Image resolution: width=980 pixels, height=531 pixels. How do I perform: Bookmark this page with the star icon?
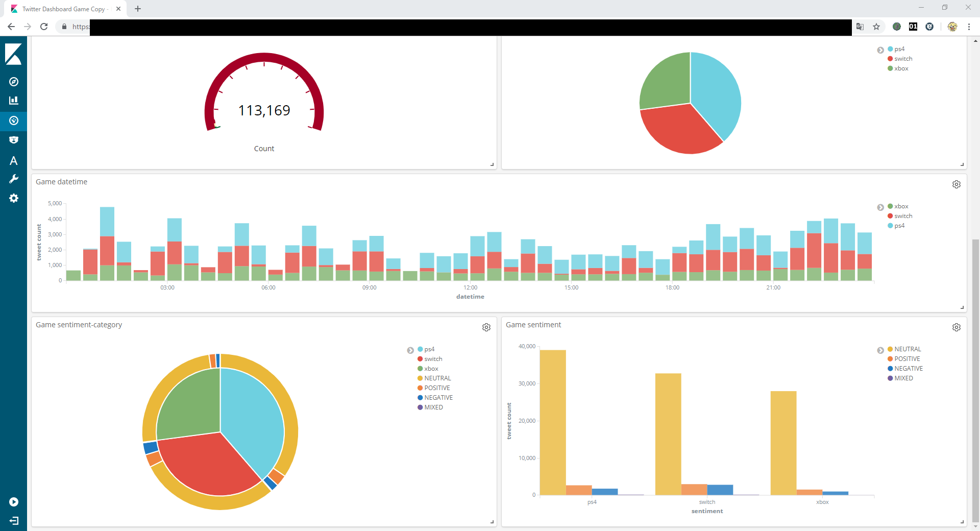[876, 27]
